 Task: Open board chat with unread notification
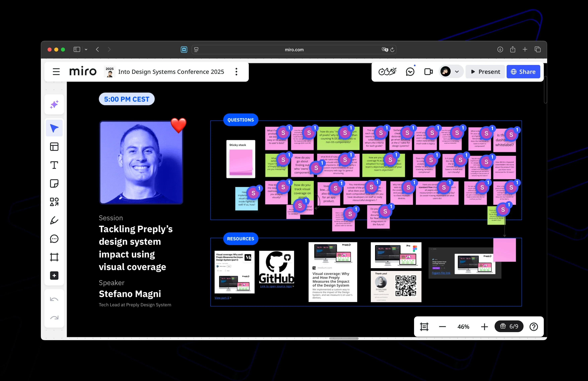[410, 71]
